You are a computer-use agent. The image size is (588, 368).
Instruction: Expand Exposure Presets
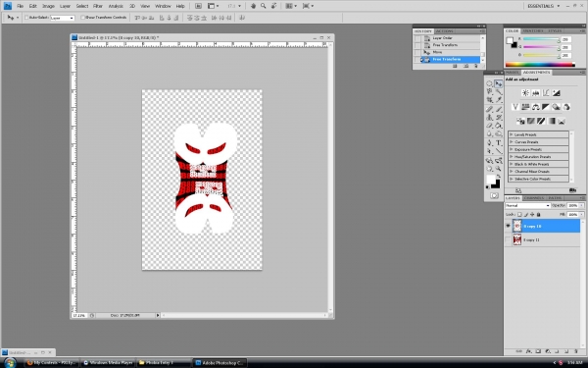(511, 149)
